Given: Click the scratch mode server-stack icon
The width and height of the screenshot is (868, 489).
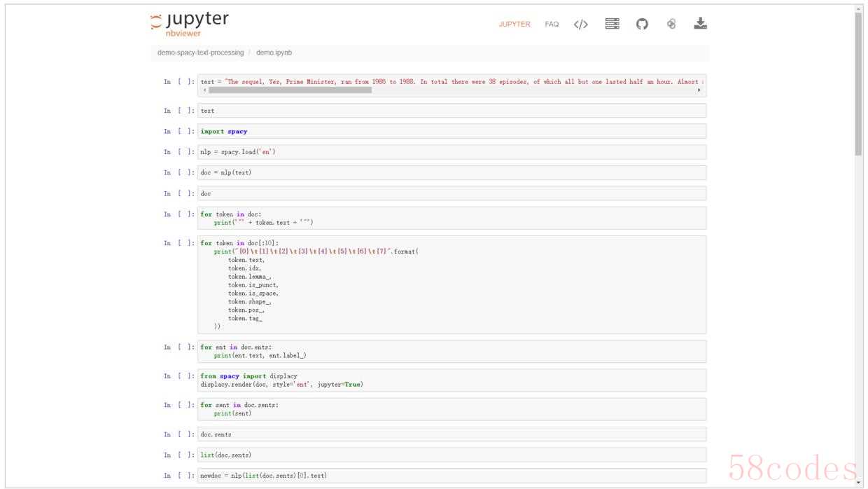Looking at the screenshot, I should (612, 24).
